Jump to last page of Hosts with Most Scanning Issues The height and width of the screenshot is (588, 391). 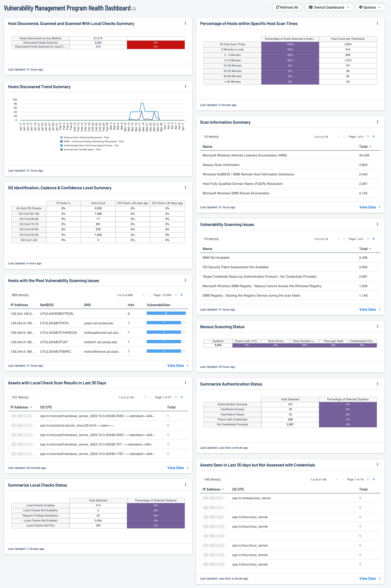(x=181, y=295)
